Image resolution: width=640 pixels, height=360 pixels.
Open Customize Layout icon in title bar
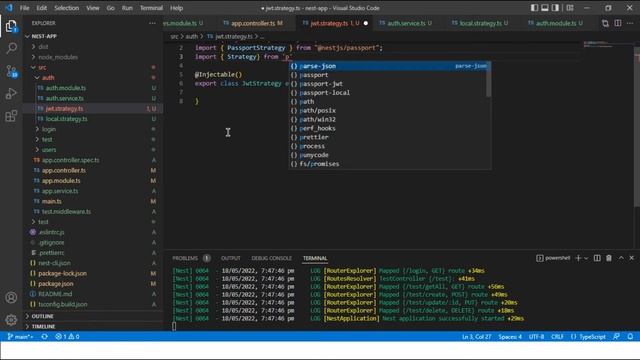click(570, 8)
